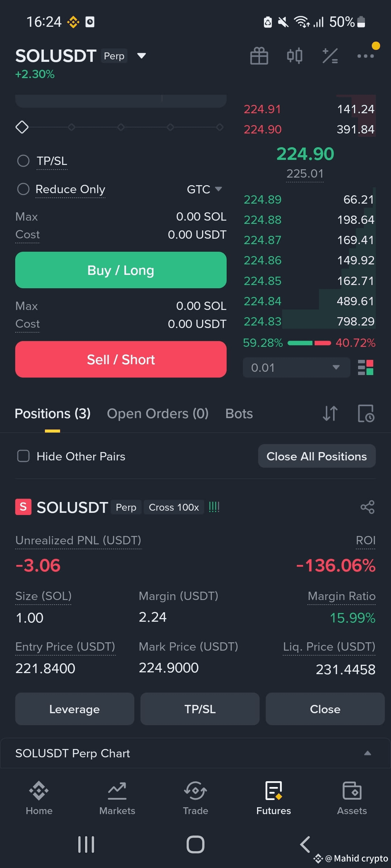Open the three-dot more menu
This screenshot has width=391, height=868.
(x=365, y=56)
